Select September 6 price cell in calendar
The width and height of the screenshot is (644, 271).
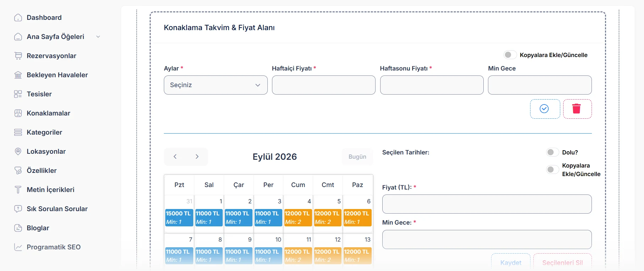point(357,218)
